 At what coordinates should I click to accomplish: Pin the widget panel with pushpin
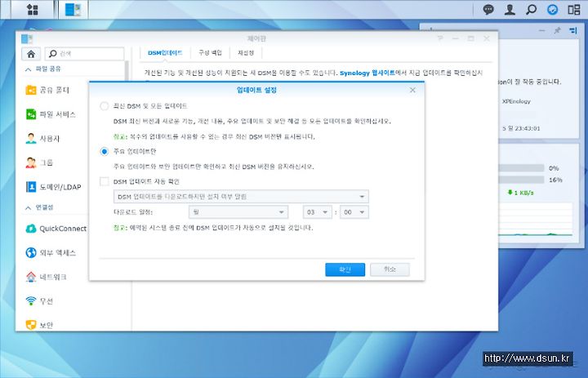(557, 31)
